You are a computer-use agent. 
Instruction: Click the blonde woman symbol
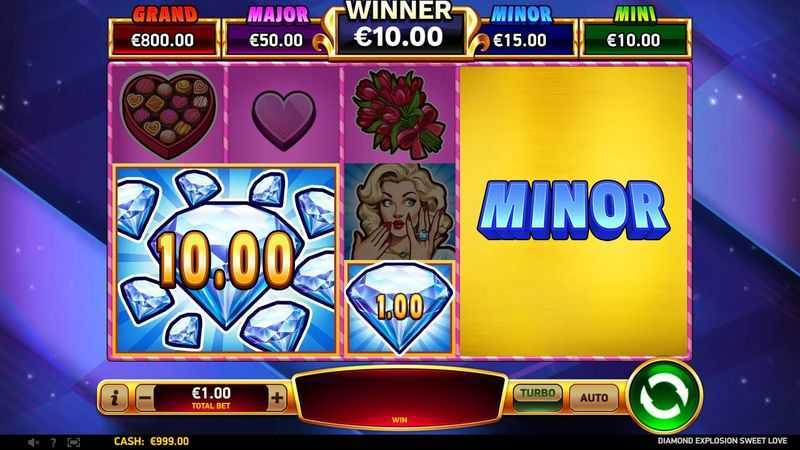click(399, 212)
